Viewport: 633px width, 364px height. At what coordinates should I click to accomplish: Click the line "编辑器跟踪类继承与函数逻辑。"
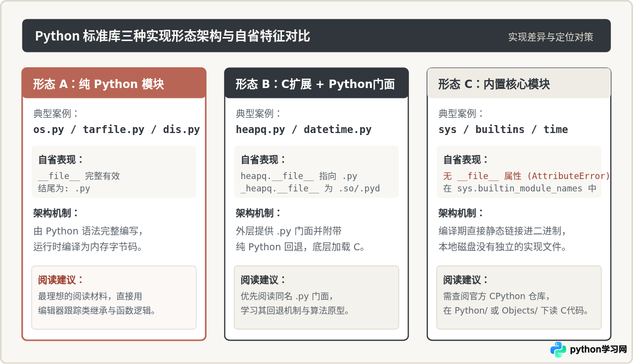click(x=97, y=311)
